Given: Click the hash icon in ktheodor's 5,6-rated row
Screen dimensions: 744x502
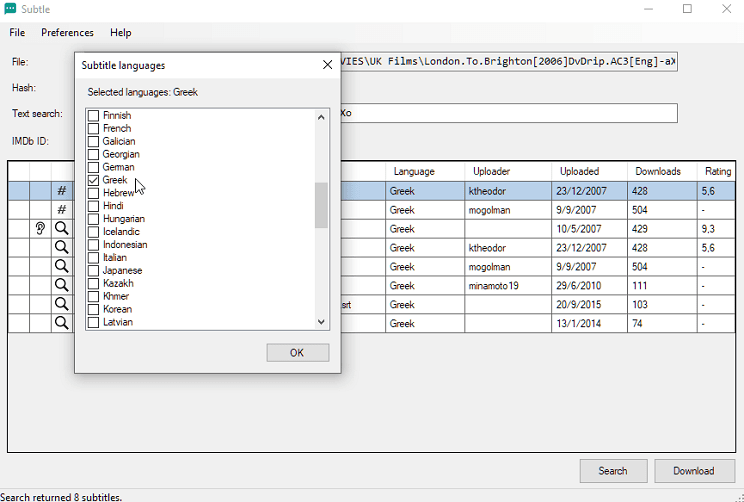Looking at the screenshot, I should coord(62,191).
